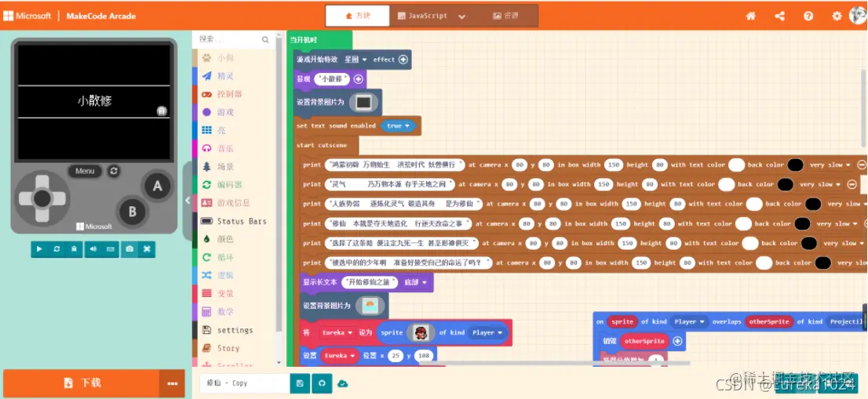Check cloud sync status icon

coord(343,383)
